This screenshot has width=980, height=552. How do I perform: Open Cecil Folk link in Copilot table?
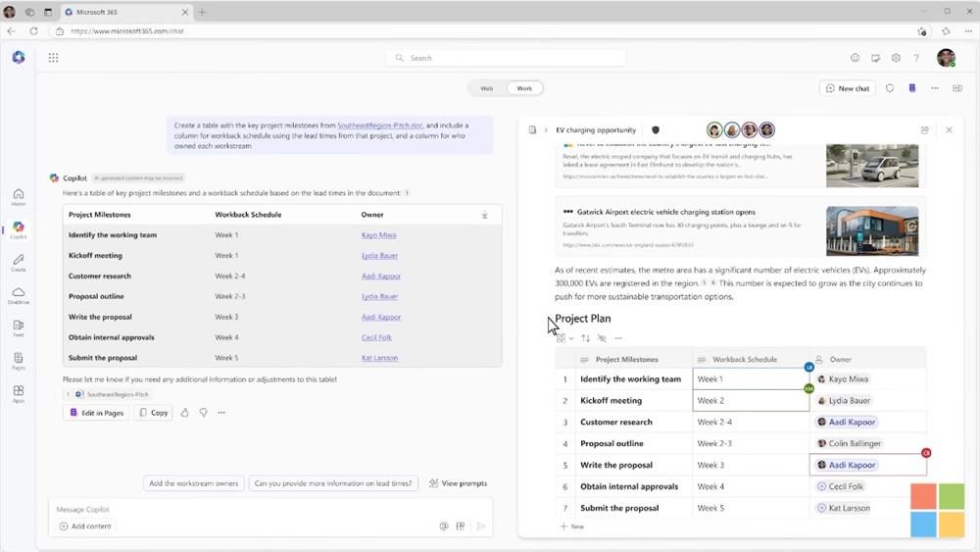click(376, 337)
